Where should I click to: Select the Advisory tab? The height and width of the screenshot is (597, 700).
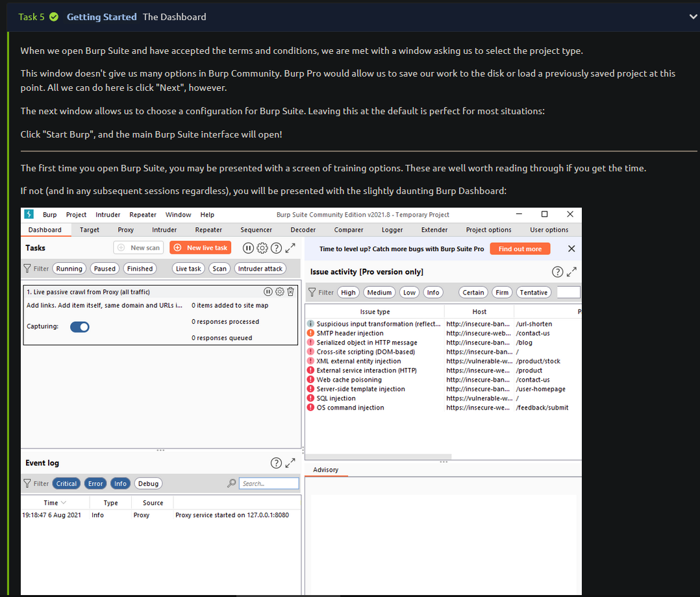coord(326,470)
